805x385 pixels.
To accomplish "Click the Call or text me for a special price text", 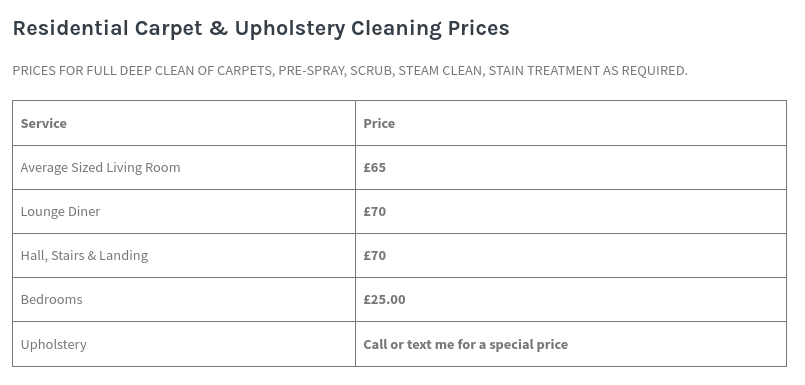I will (466, 344).
